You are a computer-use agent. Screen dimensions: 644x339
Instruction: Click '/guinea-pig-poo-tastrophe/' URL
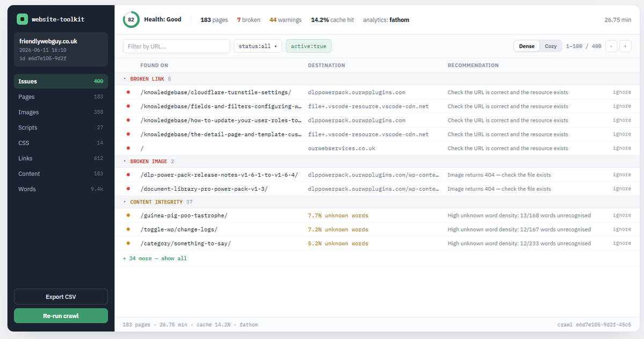tap(184, 215)
